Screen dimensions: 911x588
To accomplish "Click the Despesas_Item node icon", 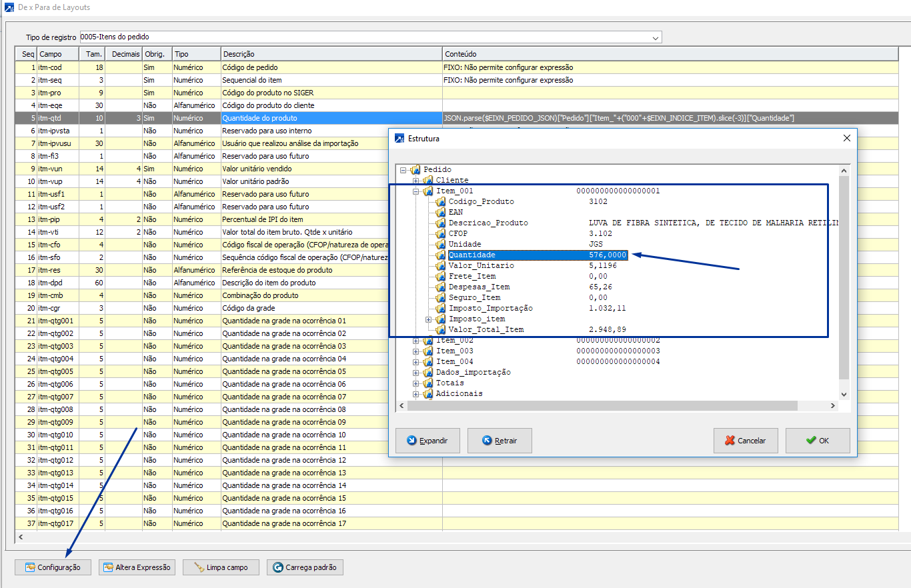I will (x=440, y=287).
